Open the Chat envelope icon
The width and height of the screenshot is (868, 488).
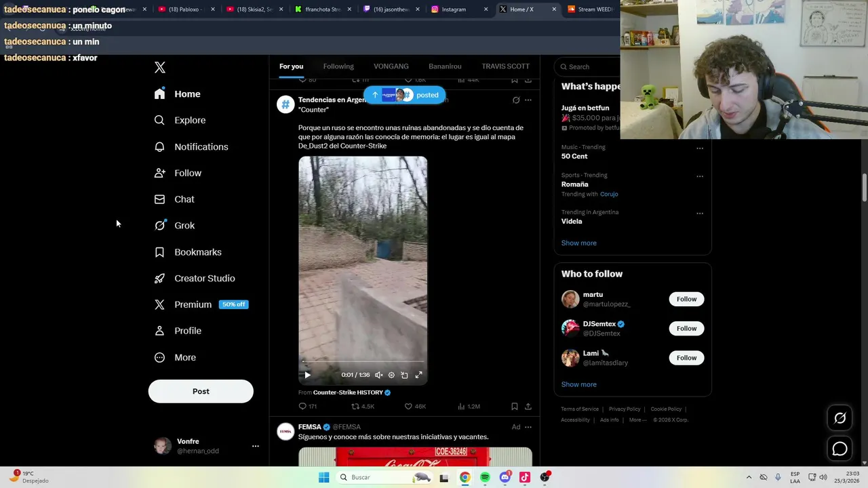click(x=159, y=199)
